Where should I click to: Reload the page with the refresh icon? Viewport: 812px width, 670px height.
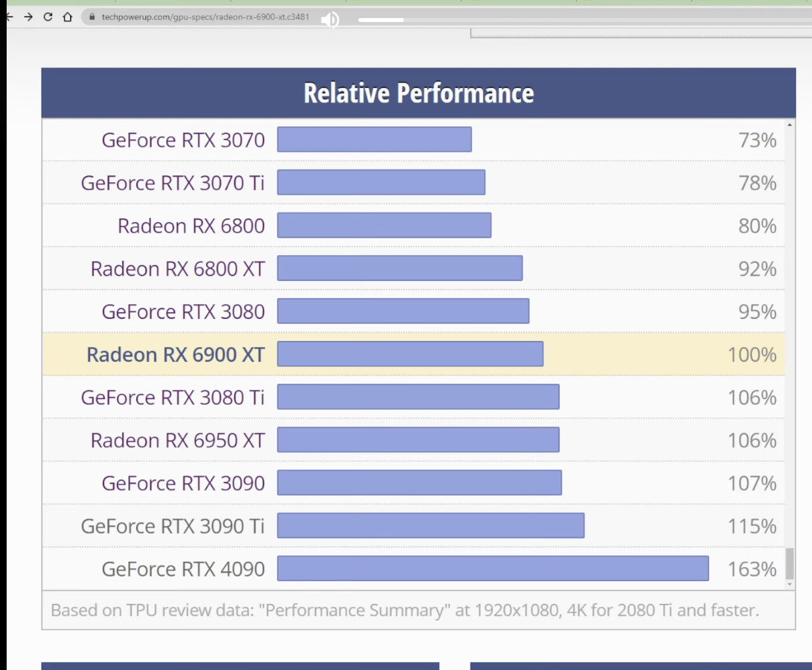[x=47, y=17]
